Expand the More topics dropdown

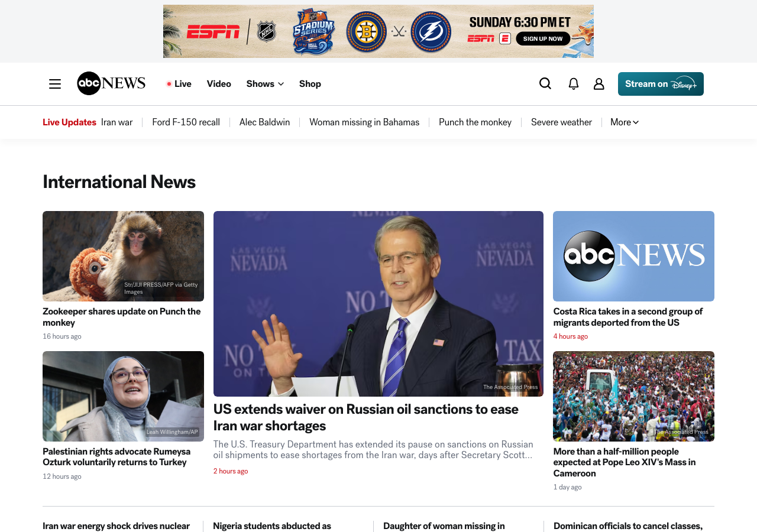(x=624, y=122)
